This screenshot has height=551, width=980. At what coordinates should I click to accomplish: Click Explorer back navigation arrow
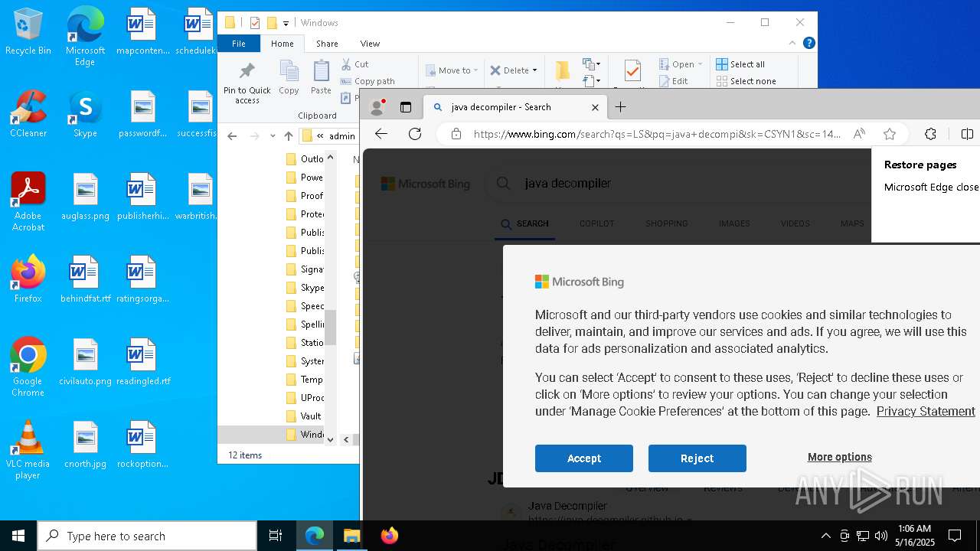coord(232,136)
